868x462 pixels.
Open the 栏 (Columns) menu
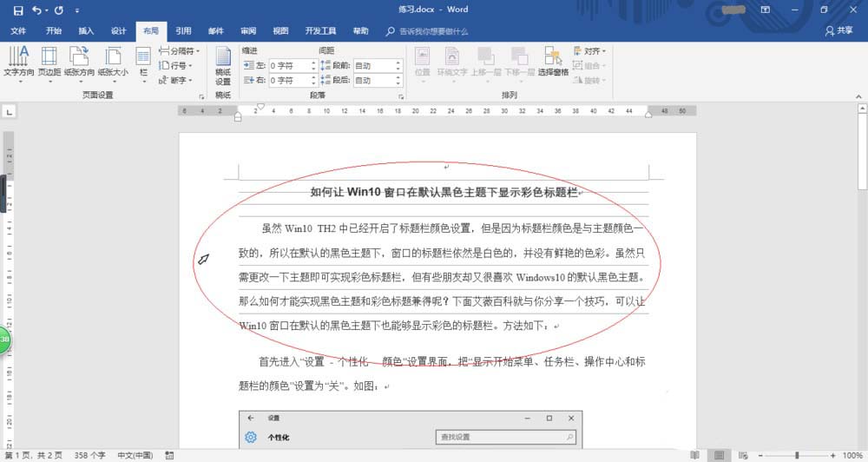pos(143,64)
